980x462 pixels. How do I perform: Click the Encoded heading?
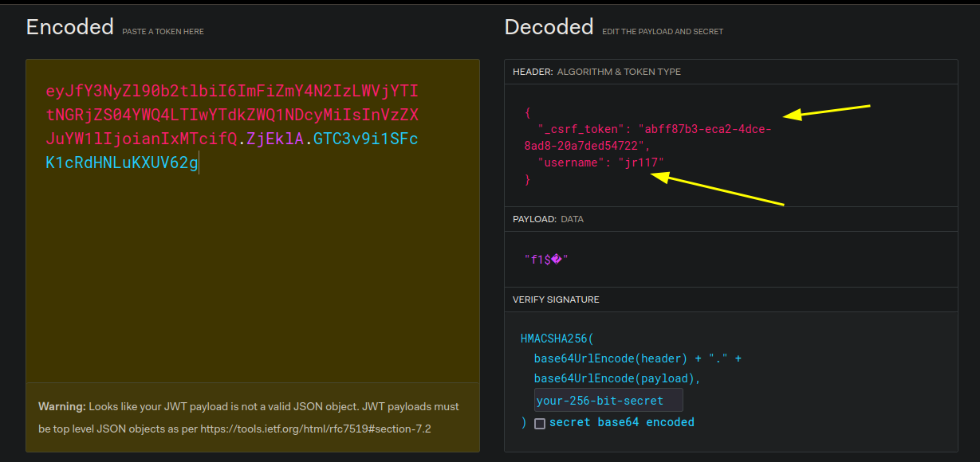[x=70, y=27]
